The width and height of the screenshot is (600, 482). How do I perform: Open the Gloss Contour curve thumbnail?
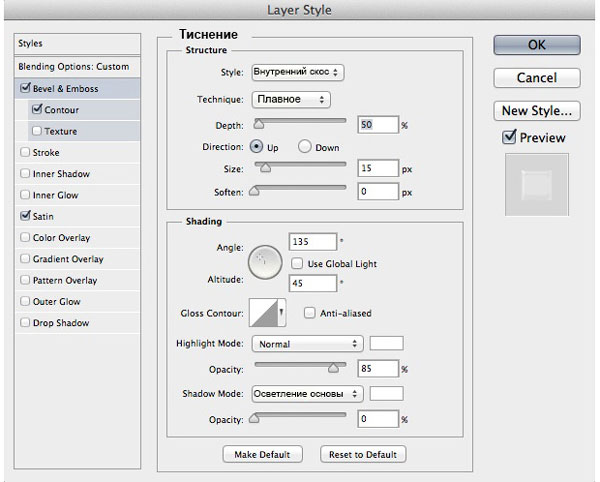pyautogui.click(x=263, y=313)
